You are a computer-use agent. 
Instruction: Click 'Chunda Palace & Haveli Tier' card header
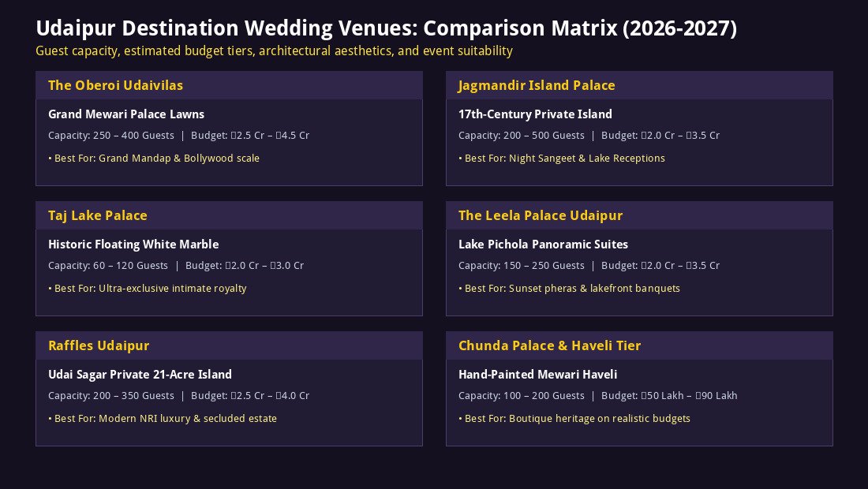pyautogui.click(x=639, y=345)
